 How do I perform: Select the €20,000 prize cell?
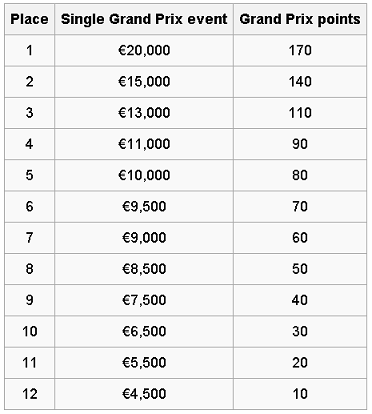pyautogui.click(x=144, y=50)
